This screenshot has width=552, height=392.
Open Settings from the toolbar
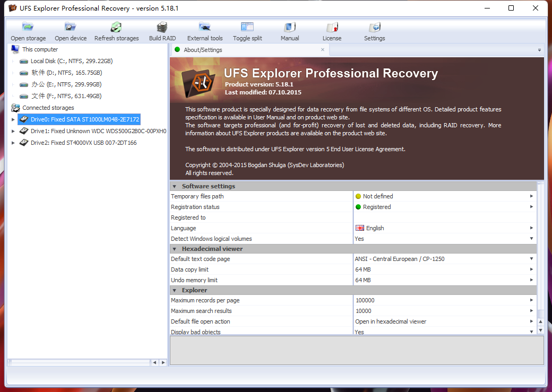point(375,27)
